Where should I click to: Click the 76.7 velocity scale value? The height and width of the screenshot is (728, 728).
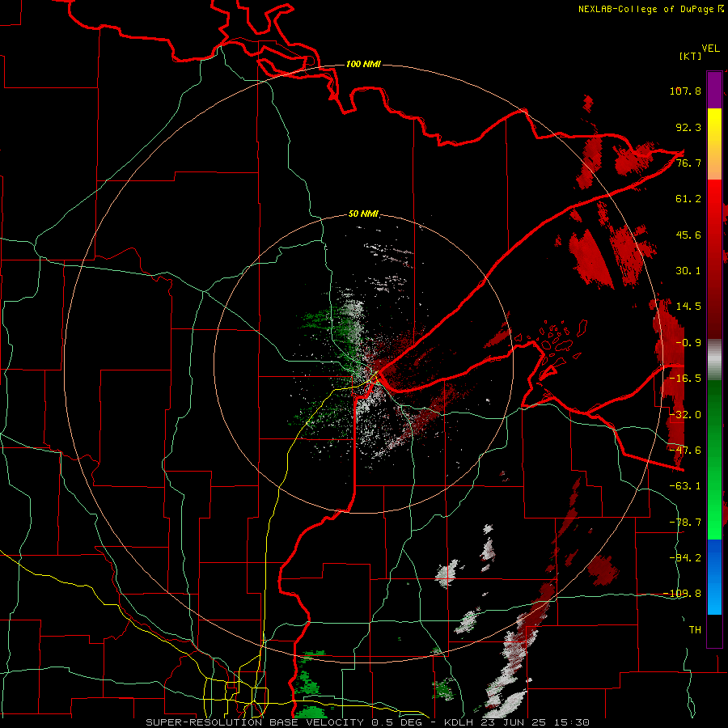pyautogui.click(x=688, y=163)
